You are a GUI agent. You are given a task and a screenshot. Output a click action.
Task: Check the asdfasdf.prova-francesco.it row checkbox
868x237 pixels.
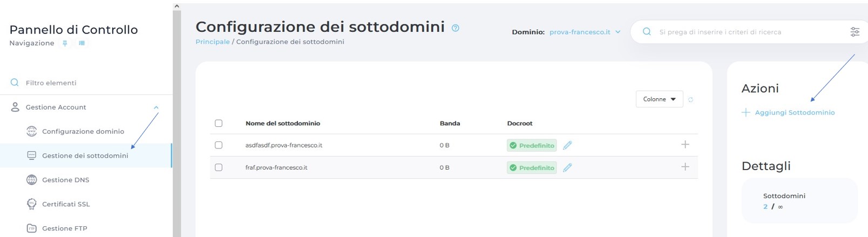click(x=219, y=145)
